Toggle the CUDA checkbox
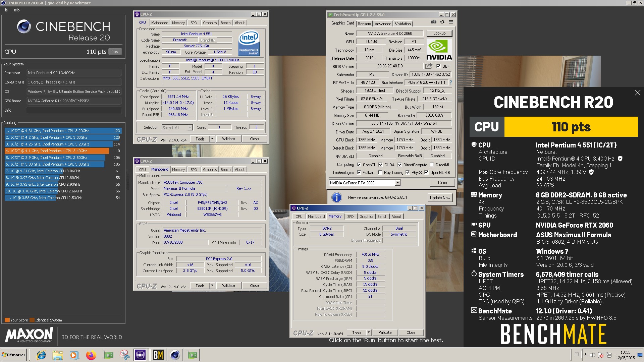The height and width of the screenshot is (362, 644). [x=380, y=165]
